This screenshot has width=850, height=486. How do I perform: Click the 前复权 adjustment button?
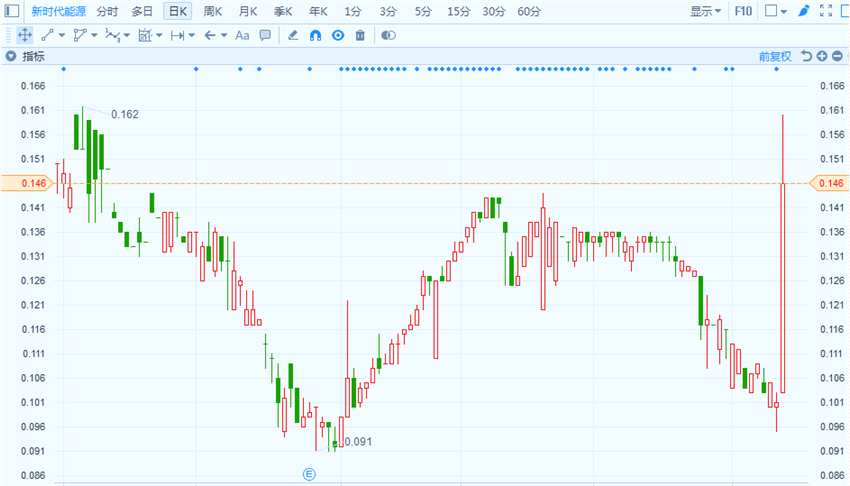click(x=775, y=56)
